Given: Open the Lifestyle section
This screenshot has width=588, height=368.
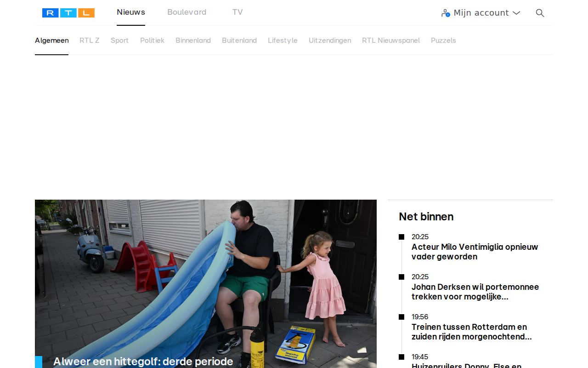Looking at the screenshot, I should [x=283, y=40].
